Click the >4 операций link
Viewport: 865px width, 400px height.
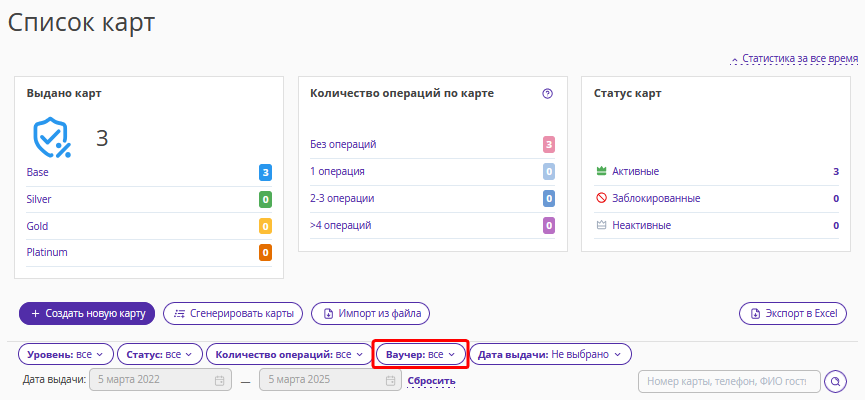340,225
